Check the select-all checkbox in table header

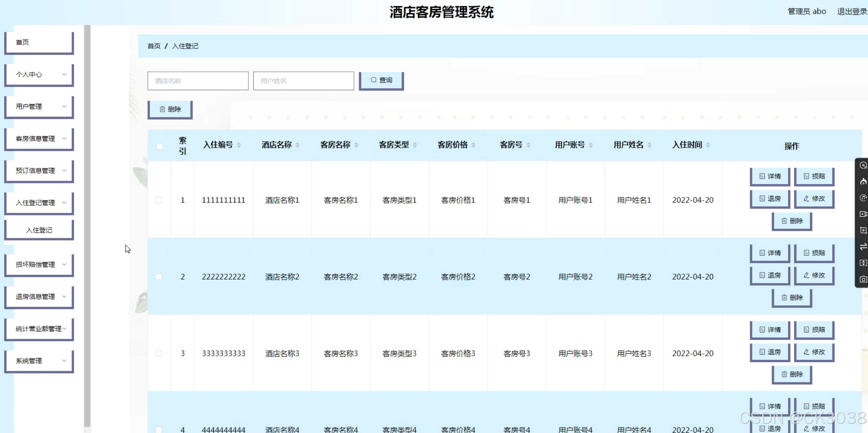pyautogui.click(x=159, y=146)
